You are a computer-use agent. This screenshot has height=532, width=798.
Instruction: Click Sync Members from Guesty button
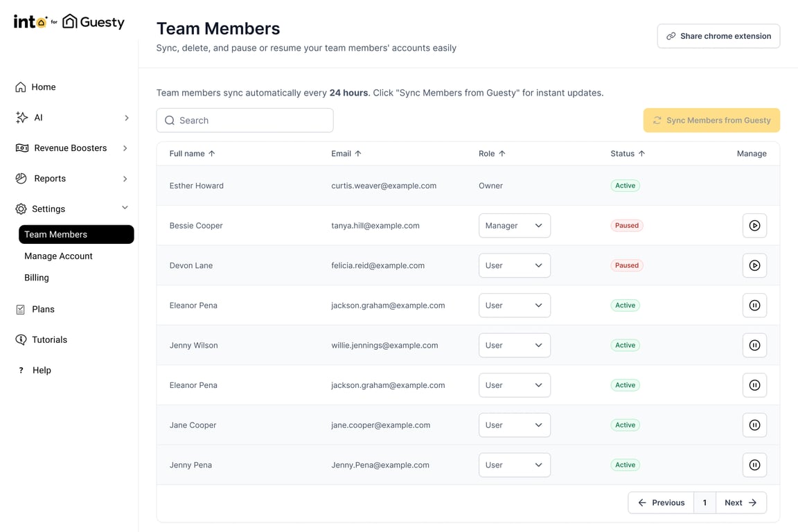[711, 120]
